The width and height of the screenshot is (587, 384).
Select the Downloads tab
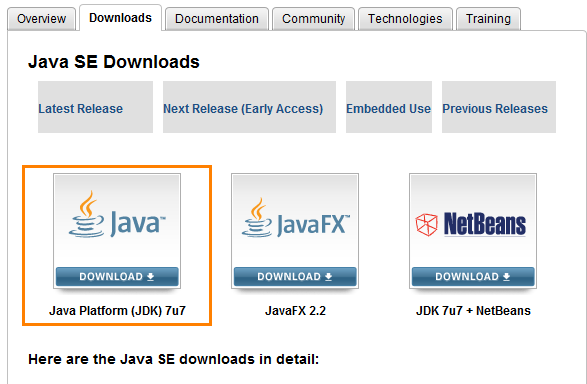click(x=120, y=18)
